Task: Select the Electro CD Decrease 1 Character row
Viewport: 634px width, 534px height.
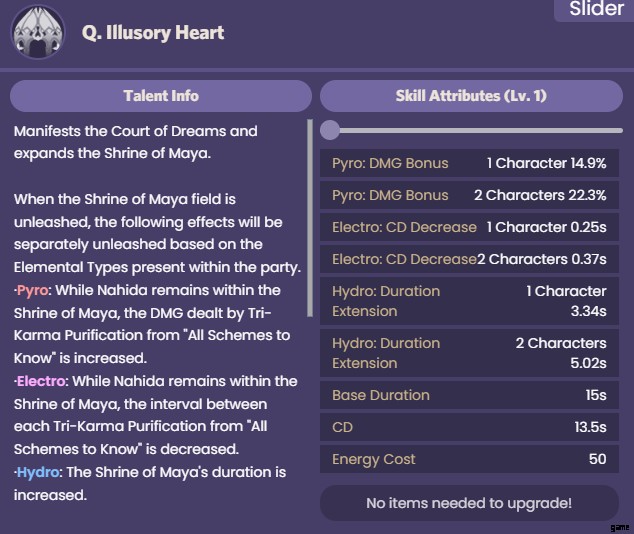Action: [x=469, y=227]
